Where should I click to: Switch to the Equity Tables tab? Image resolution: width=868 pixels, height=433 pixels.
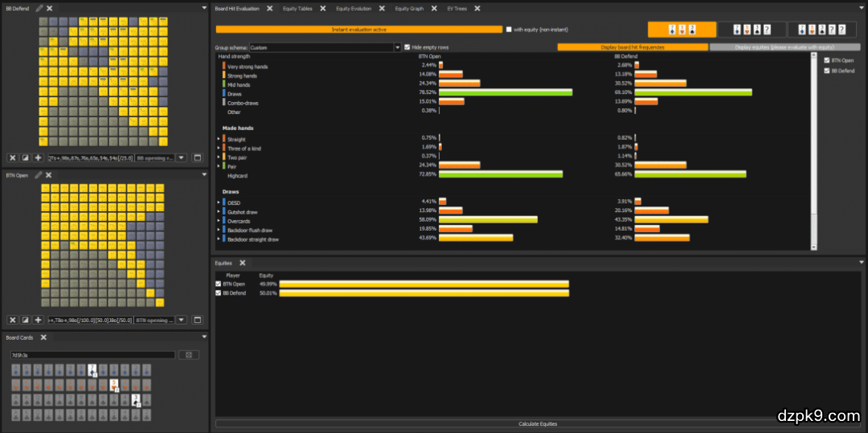coord(298,8)
